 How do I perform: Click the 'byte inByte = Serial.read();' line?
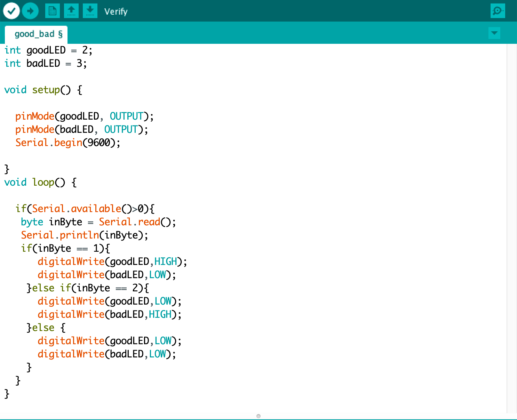(98, 222)
